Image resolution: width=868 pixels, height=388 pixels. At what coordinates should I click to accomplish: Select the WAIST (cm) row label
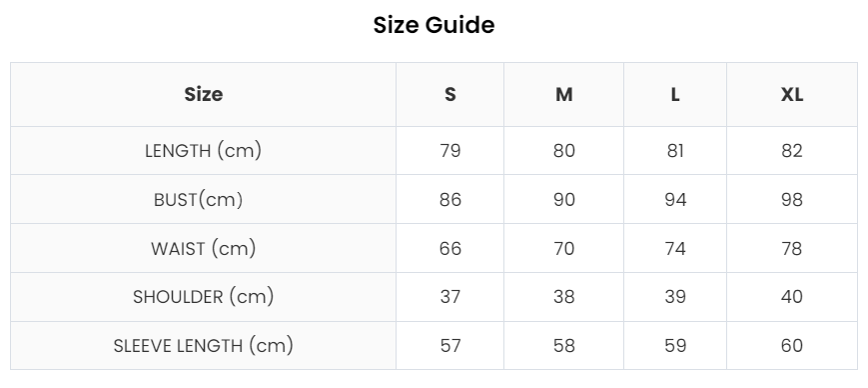coord(203,248)
